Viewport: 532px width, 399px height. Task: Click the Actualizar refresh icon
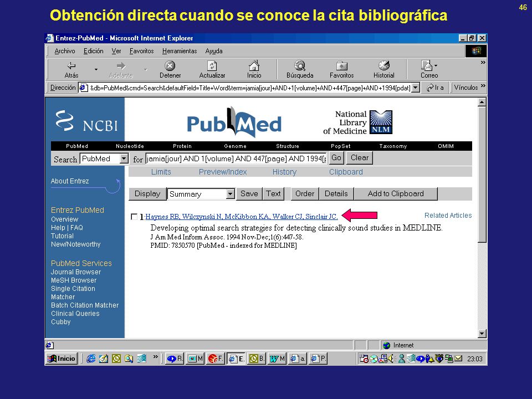[x=212, y=65]
